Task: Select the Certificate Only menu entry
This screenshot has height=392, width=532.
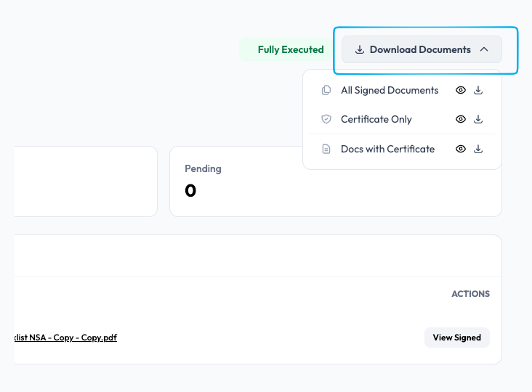Action: [376, 119]
